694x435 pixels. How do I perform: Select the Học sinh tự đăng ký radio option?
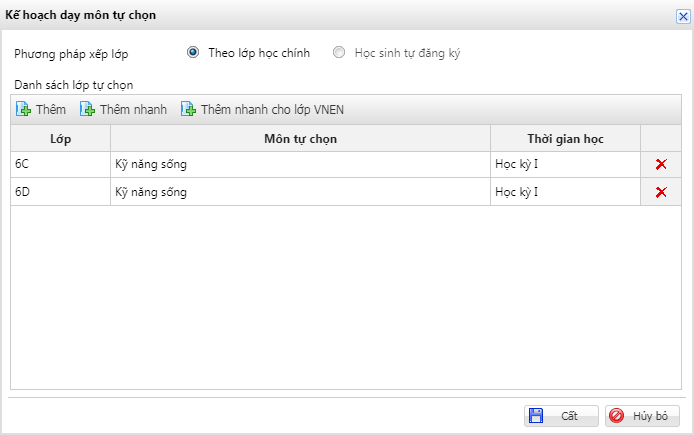click(x=341, y=53)
